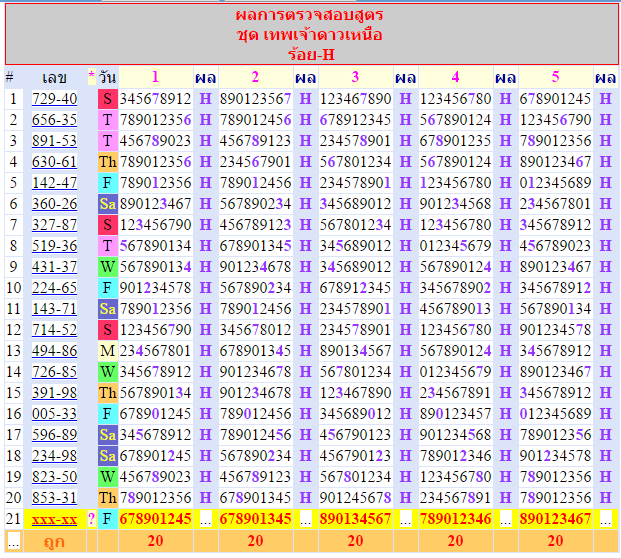621x558 pixels.
Task: Open the 891-53 number link
Action: (x=54, y=141)
